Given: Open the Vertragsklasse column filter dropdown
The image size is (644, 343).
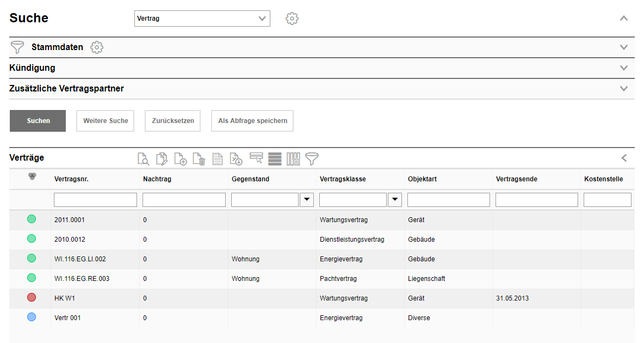Looking at the screenshot, I should (x=395, y=200).
